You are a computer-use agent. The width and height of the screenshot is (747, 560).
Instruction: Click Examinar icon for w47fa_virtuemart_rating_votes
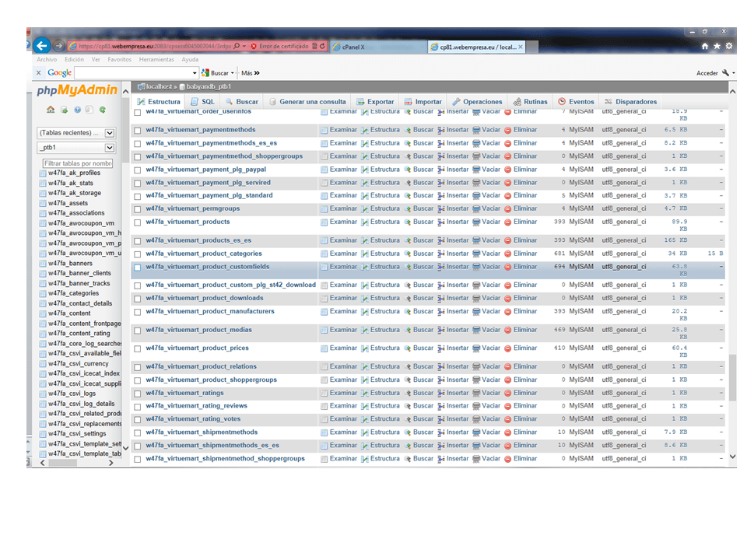[324, 419]
